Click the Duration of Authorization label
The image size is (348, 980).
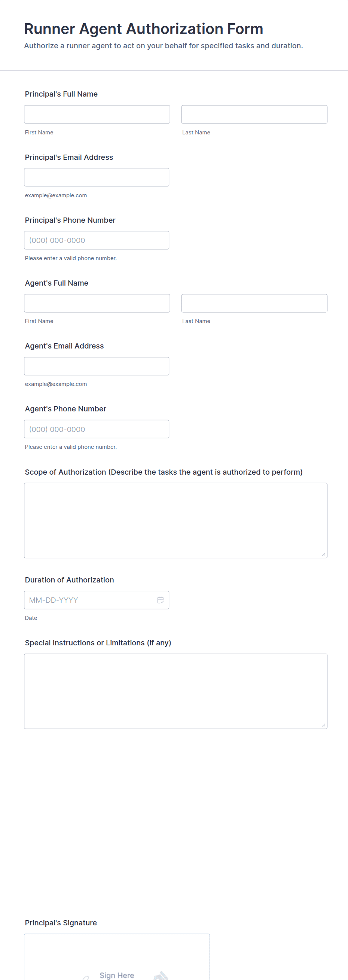click(x=69, y=579)
